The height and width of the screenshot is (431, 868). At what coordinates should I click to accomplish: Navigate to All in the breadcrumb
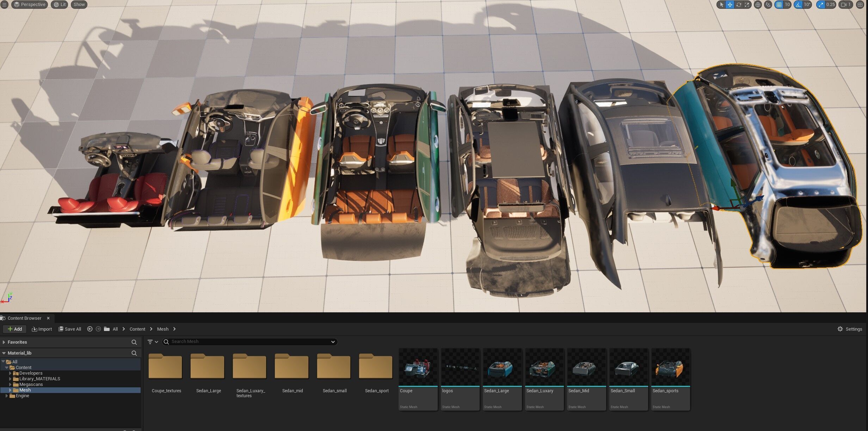pyautogui.click(x=115, y=329)
